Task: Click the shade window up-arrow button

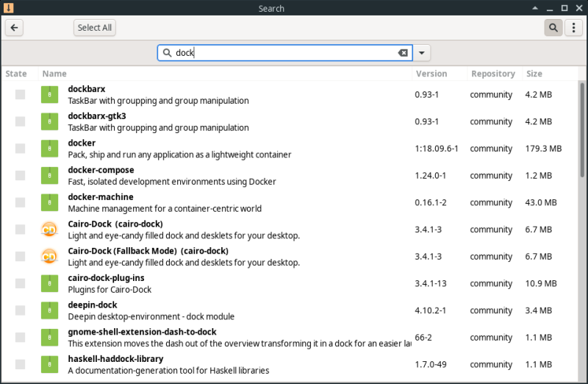Action: [x=535, y=8]
